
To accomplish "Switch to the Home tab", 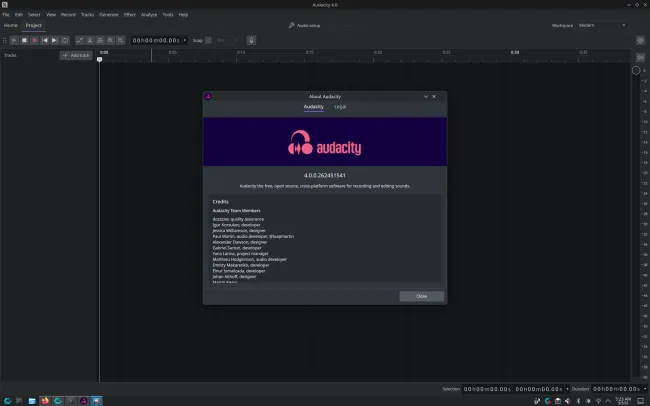I will [11, 25].
